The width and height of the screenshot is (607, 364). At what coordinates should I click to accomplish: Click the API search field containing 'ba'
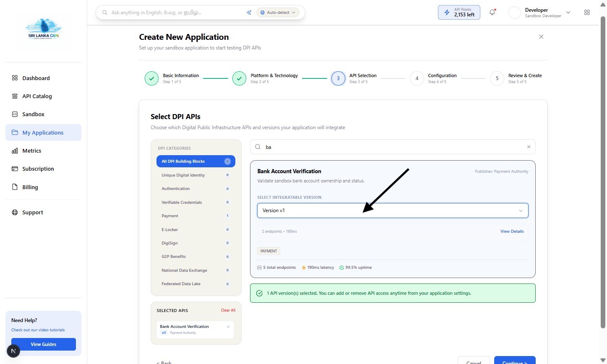click(393, 147)
